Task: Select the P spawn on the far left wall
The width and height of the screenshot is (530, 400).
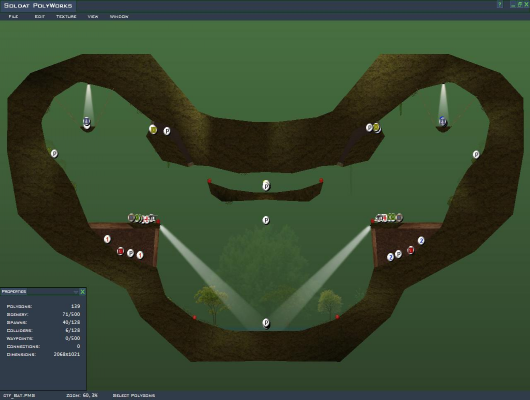Action: click(54, 154)
